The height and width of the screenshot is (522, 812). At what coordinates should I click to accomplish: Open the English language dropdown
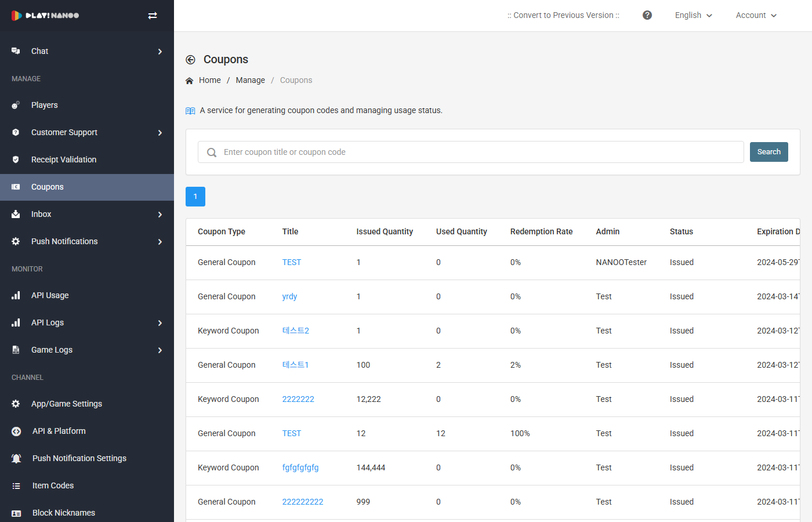pos(694,15)
